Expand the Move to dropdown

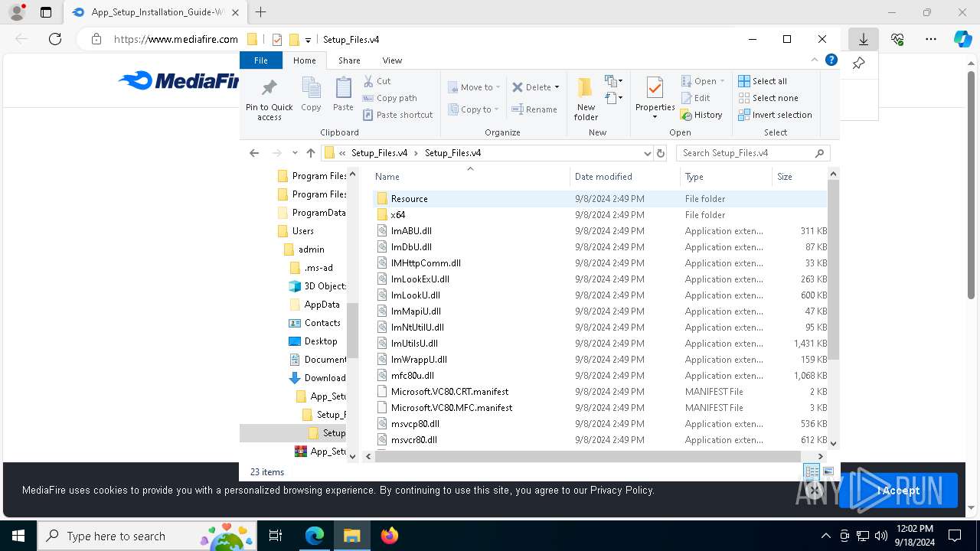[x=498, y=87]
